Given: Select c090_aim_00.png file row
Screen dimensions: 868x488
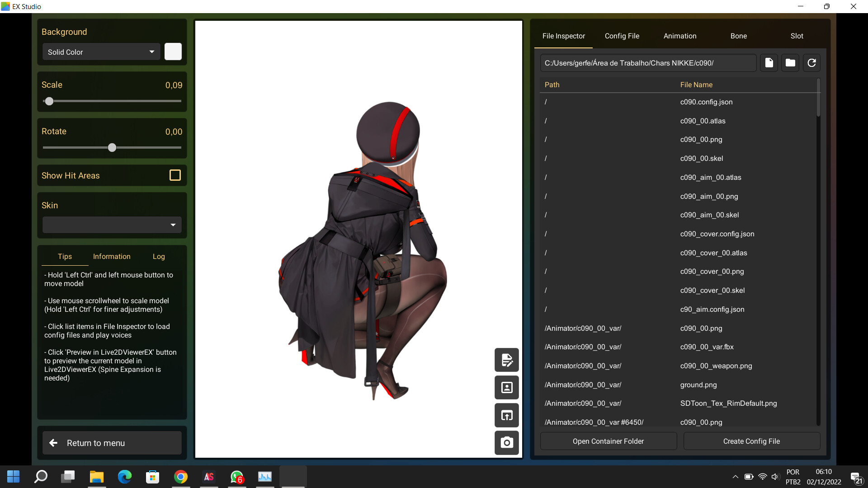Looking at the screenshot, I should point(678,196).
